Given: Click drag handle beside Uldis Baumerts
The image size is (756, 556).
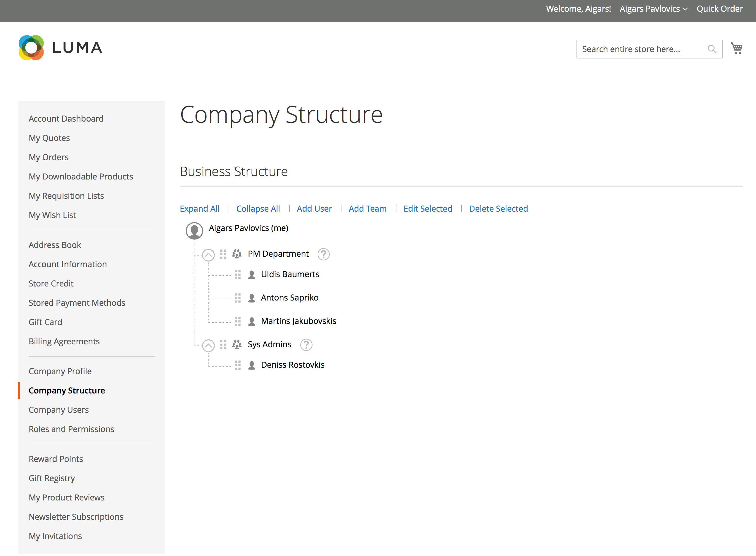Looking at the screenshot, I should point(238,274).
